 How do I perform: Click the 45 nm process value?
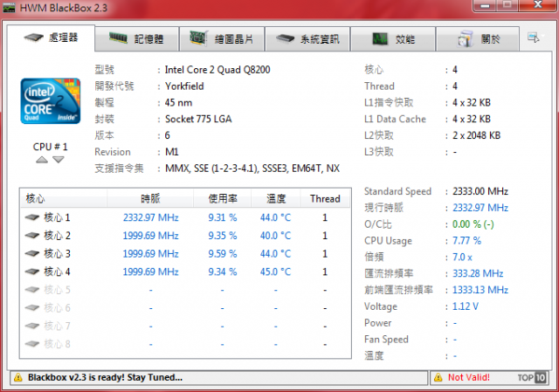pyautogui.click(x=178, y=103)
